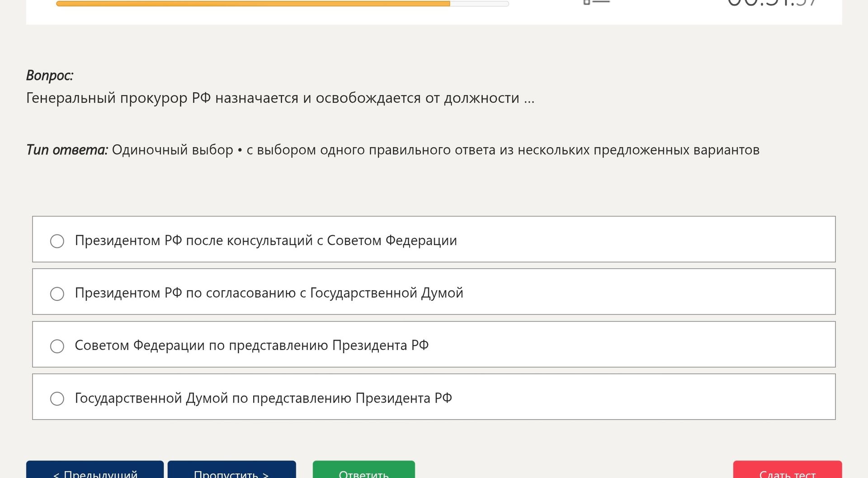Select radio 'Президентом РФ по согласованию с Государственной Думой'
868x478 pixels.
click(57, 293)
